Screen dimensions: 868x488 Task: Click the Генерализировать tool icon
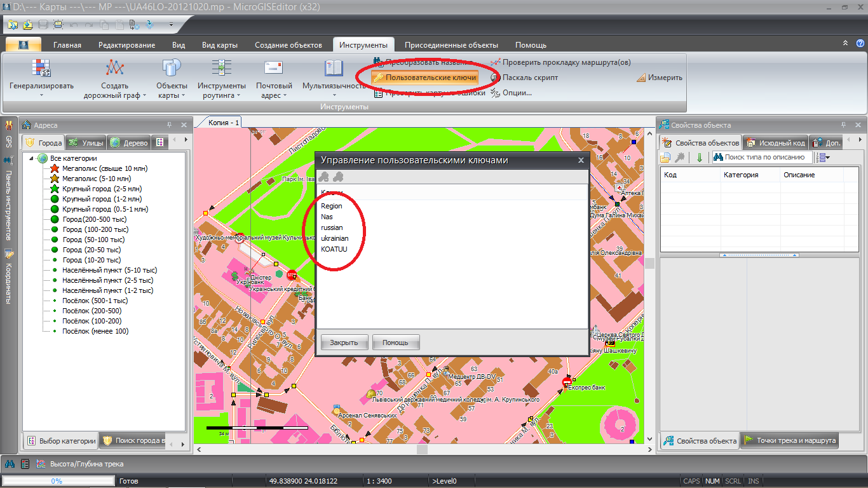pyautogui.click(x=41, y=67)
